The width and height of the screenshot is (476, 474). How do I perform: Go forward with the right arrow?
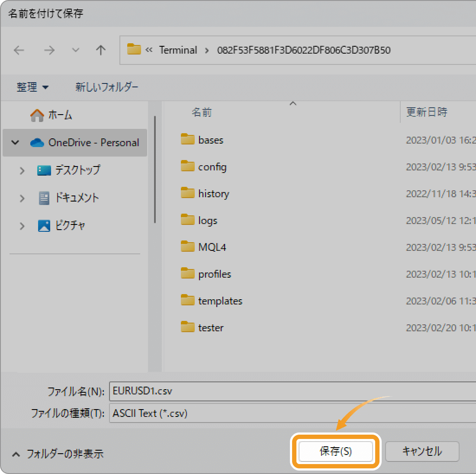coord(49,50)
